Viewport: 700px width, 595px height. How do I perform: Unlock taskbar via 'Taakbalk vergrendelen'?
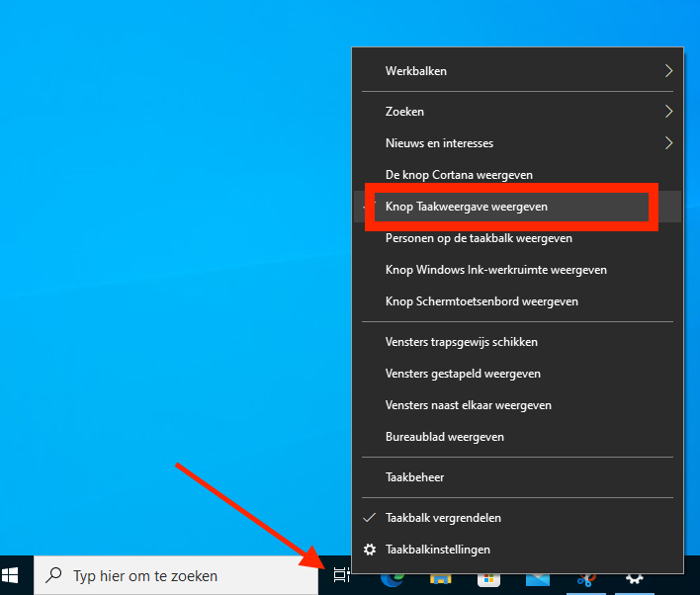[443, 517]
